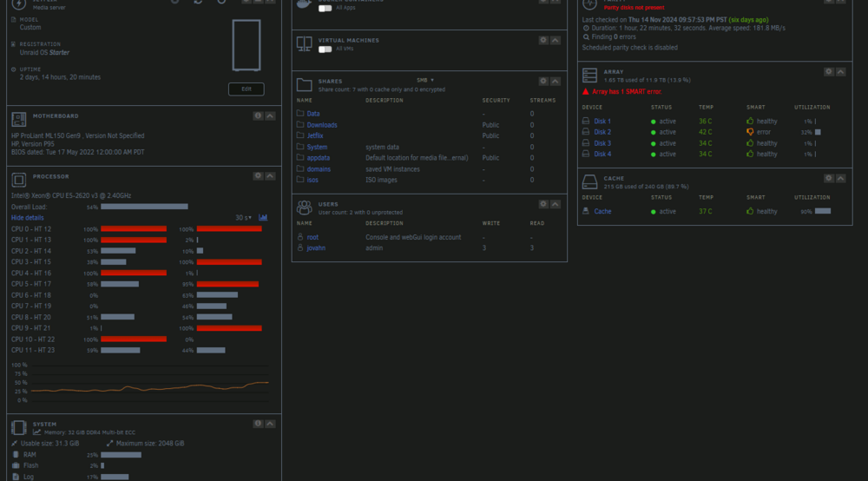Screen dimensions: 868x481
Task: Click server case image placeholder
Action: click(247, 45)
